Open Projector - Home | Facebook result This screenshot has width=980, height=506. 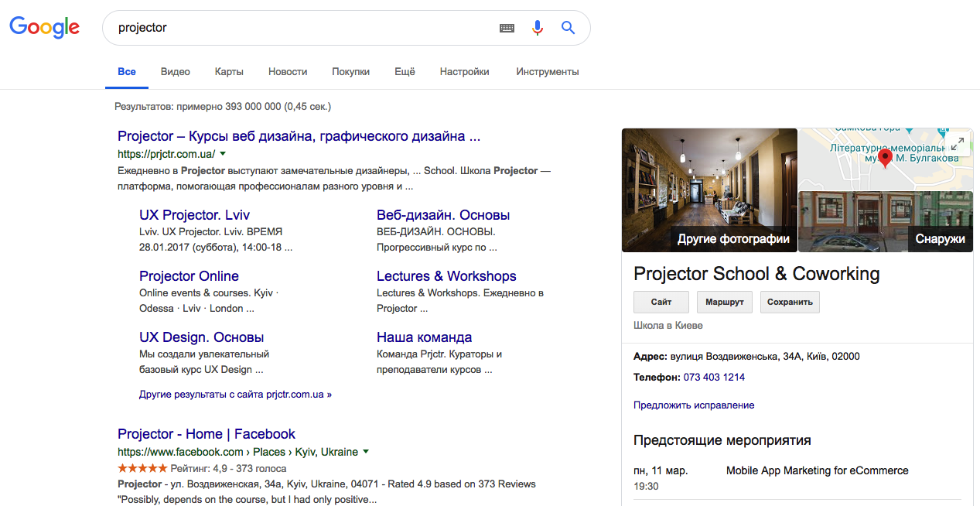tap(207, 434)
